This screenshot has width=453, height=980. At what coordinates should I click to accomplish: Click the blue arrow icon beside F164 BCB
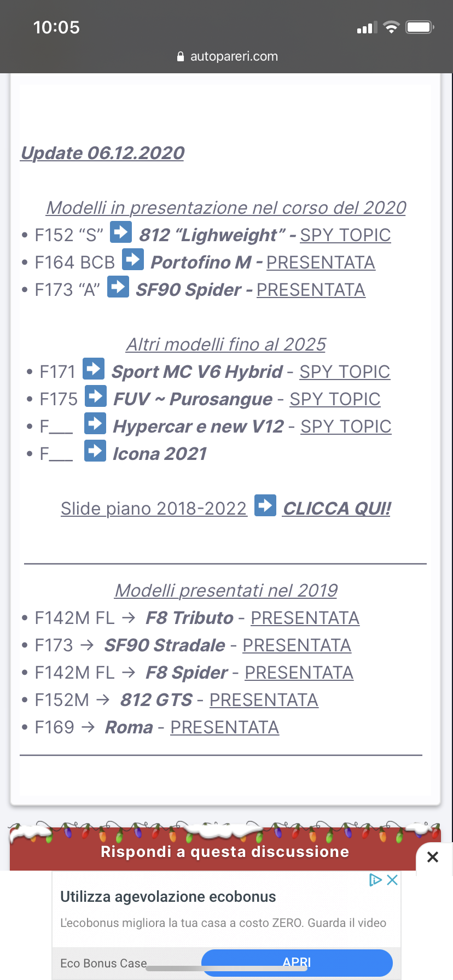click(133, 259)
